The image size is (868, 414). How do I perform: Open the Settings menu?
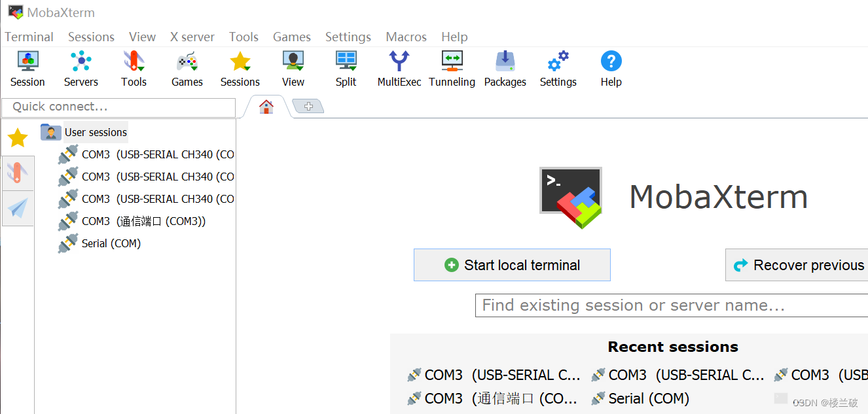click(348, 37)
